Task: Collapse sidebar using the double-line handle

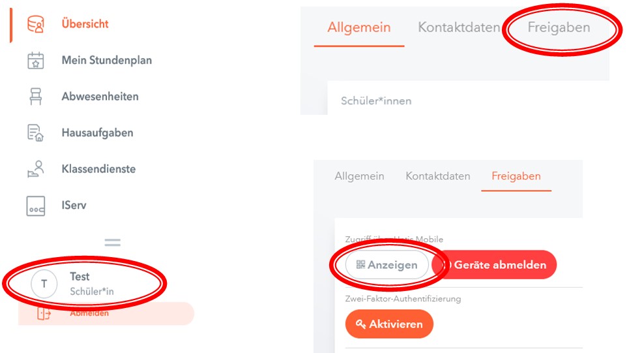Action: (x=113, y=242)
